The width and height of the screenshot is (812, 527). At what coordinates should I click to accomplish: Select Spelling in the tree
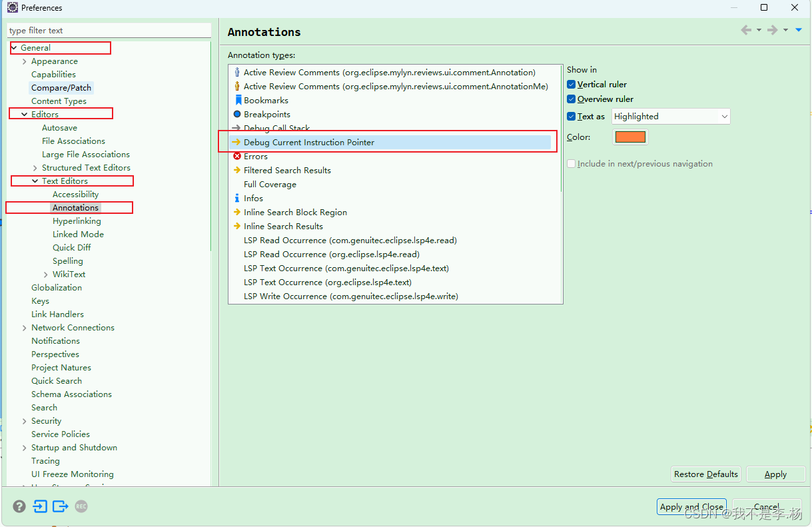point(68,261)
